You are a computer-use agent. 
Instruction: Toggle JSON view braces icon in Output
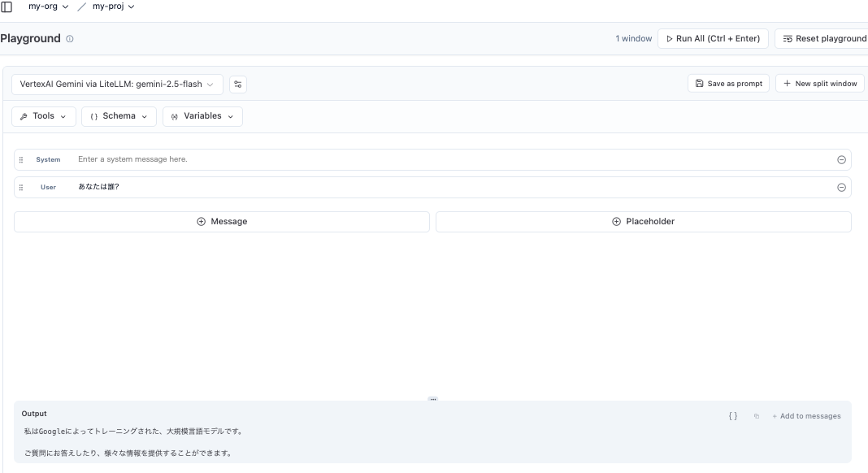point(733,416)
